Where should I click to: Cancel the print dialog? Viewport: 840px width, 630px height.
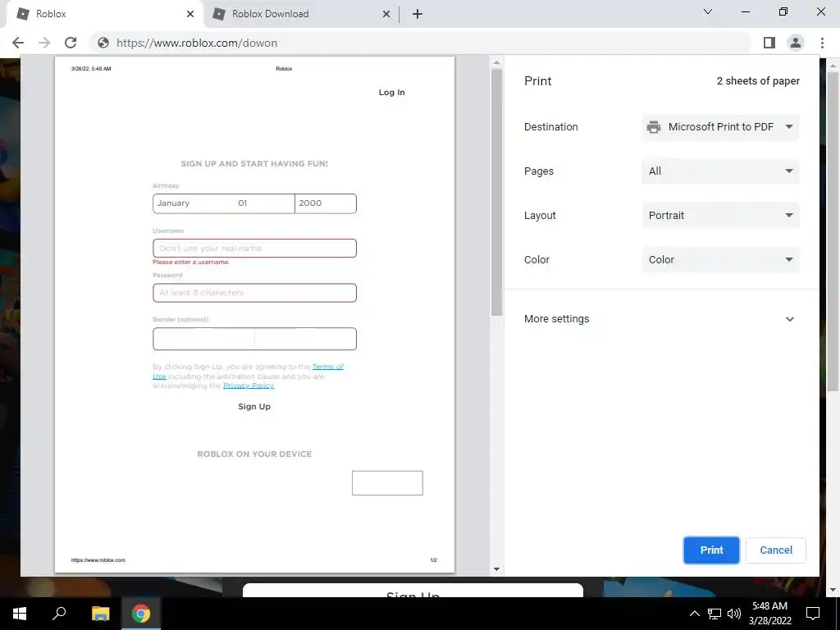(776, 550)
